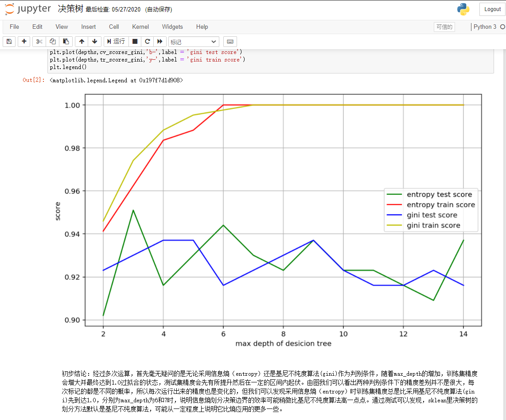
Task: Open the Help menu
Action: 202,27
